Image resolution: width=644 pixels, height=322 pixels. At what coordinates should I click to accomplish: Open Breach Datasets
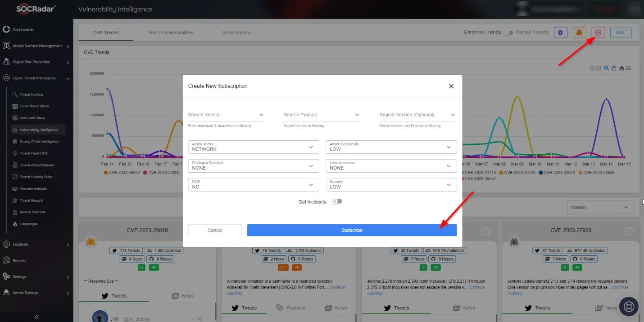32,212
